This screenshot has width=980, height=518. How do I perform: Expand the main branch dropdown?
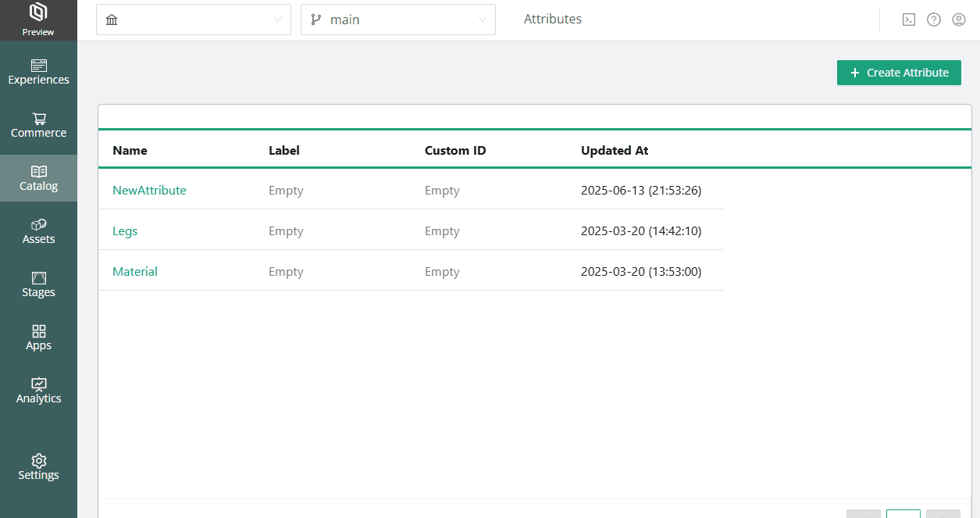coord(397,20)
